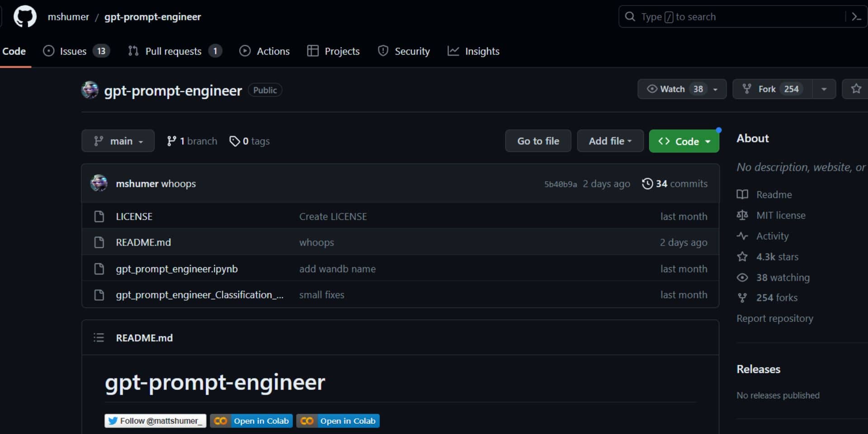This screenshot has width=868, height=434.
Task: Open the Insights tab
Action: pos(473,51)
